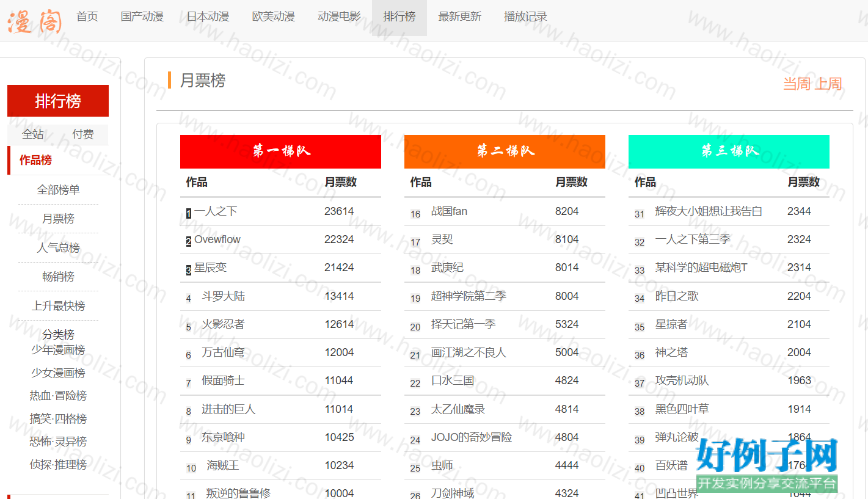The height and width of the screenshot is (499, 868).
Task: Open 月票榜 in the sidebar
Action: click(x=58, y=219)
